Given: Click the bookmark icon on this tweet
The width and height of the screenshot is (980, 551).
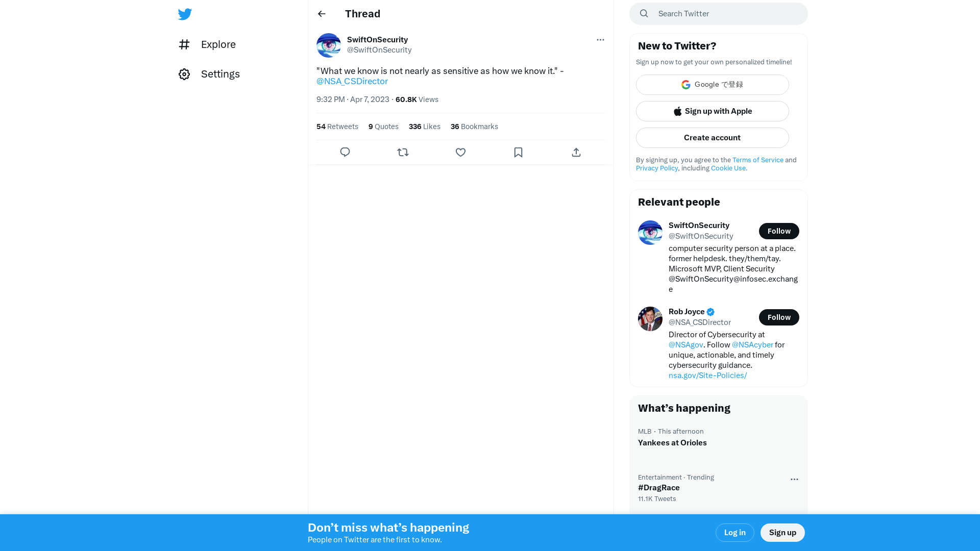Looking at the screenshot, I should [x=518, y=152].
